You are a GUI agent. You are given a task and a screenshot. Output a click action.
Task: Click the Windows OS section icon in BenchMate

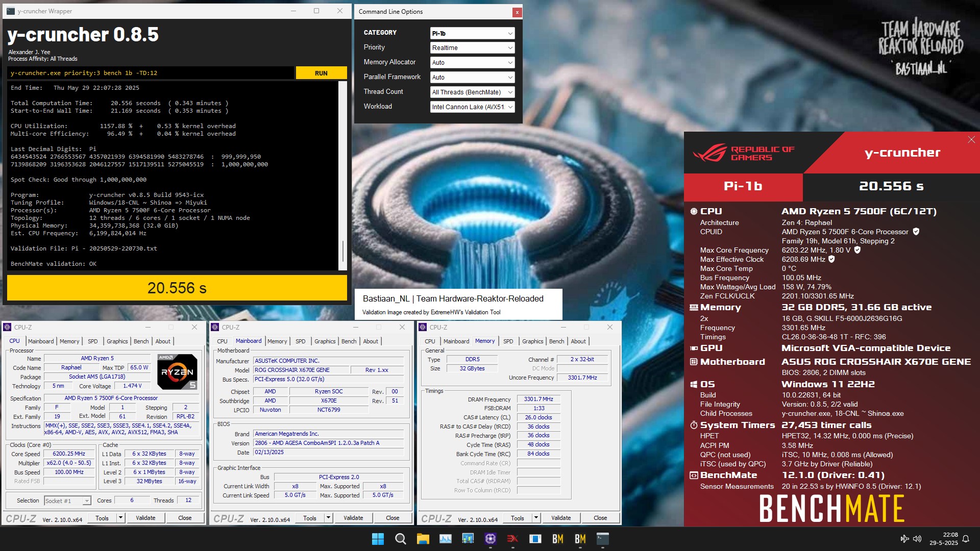click(694, 384)
